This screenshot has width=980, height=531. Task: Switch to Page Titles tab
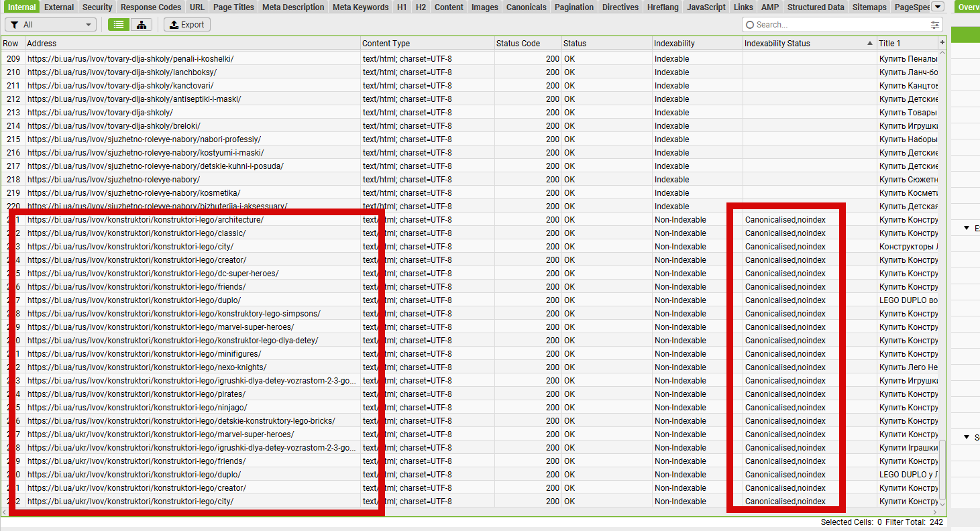(x=233, y=7)
